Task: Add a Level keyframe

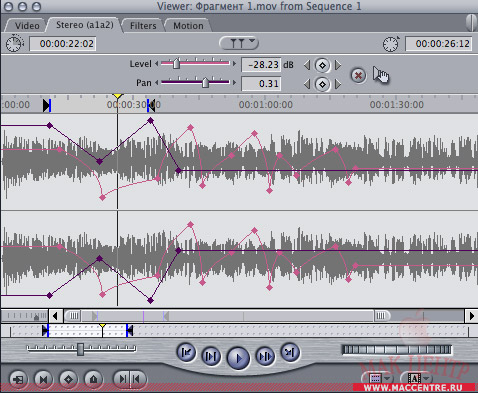Action: pyautogui.click(x=322, y=65)
